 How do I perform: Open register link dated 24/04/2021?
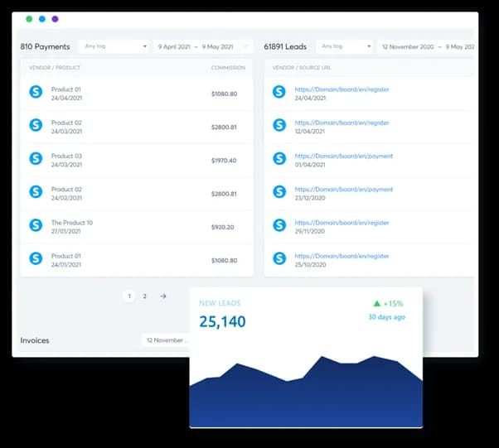pos(342,89)
